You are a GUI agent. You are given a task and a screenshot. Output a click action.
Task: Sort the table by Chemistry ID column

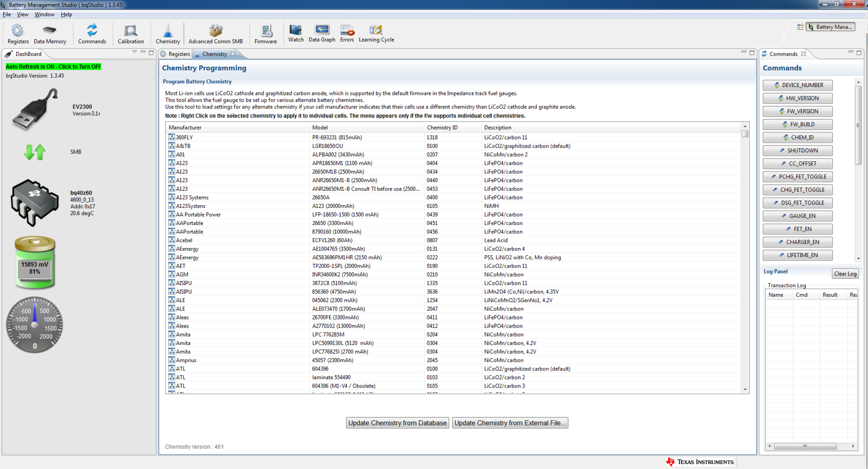pos(453,127)
